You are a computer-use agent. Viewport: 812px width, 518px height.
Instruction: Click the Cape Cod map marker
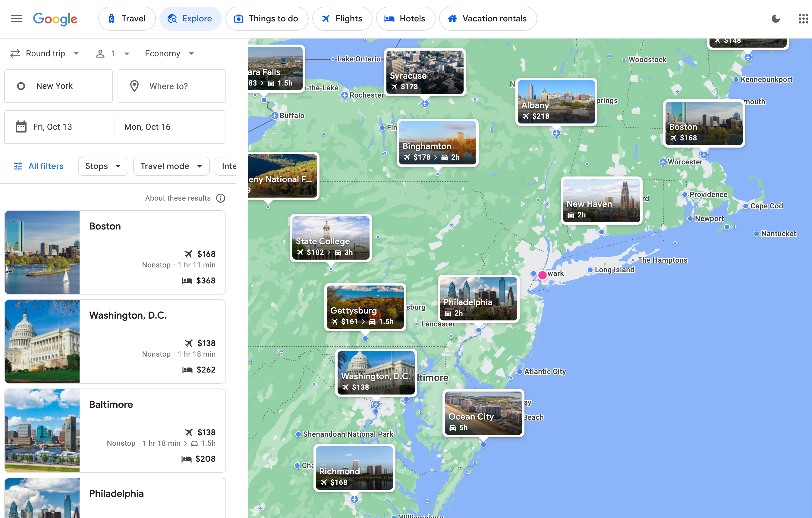pos(746,206)
